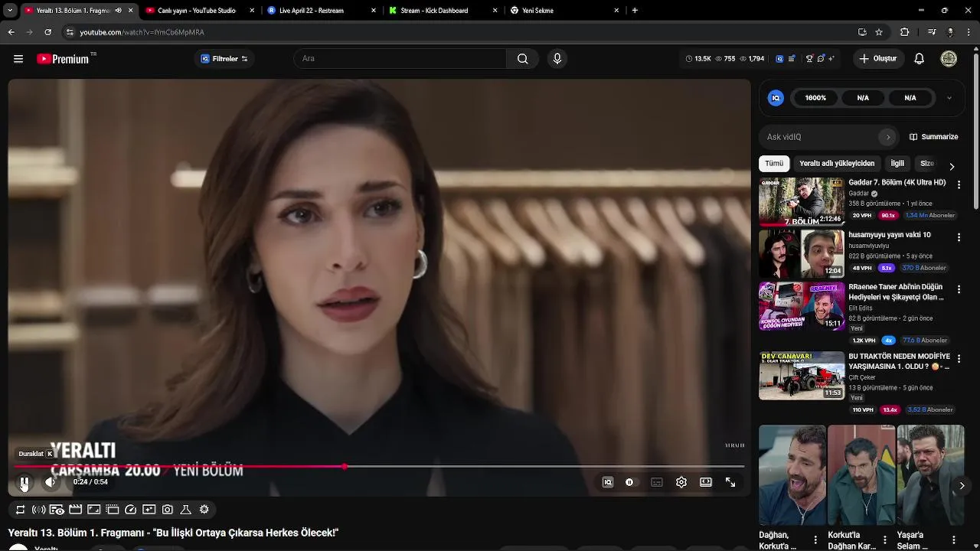Image resolution: width=980 pixels, height=551 pixels.
Task: Open a new browser tab with plus
Action: point(635,11)
